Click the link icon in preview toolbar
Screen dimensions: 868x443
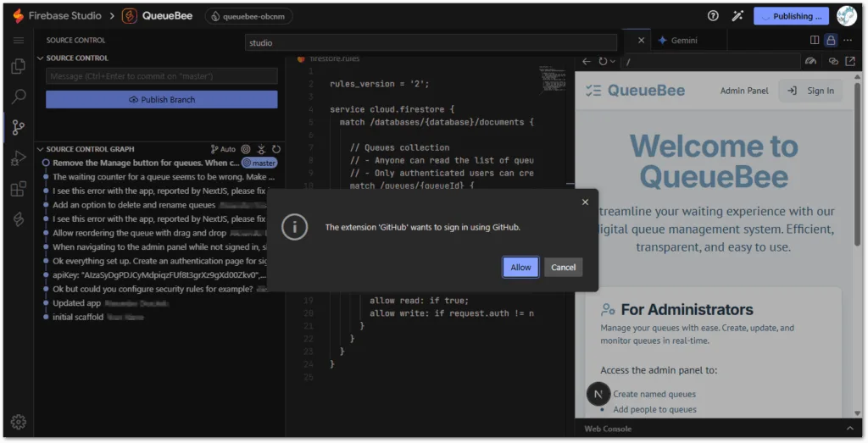833,61
